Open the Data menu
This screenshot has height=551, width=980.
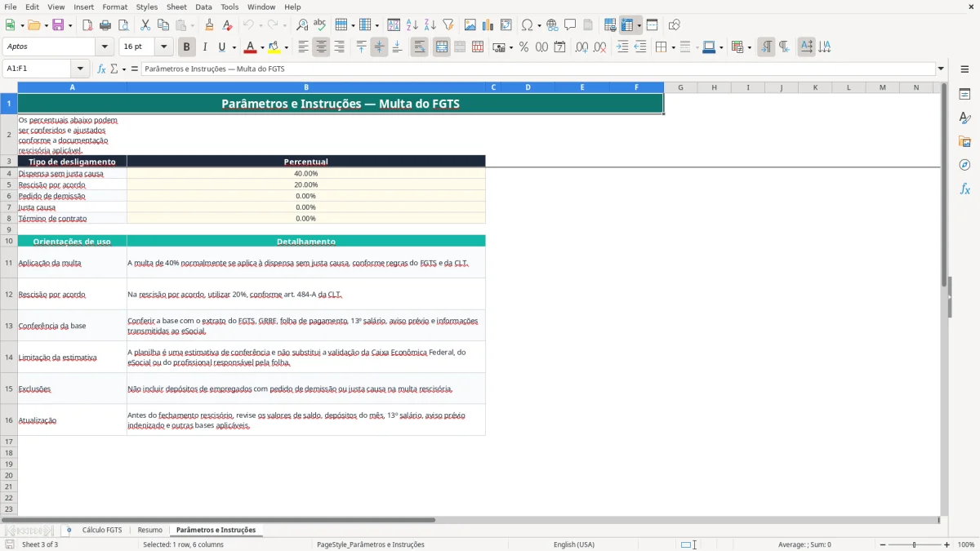[203, 7]
